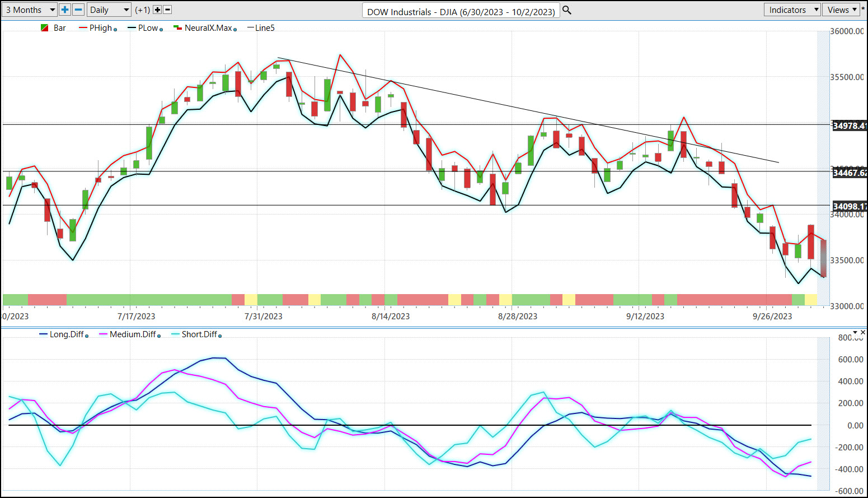Click the Long.Diff legend label
The image size is (868, 498).
click(67, 334)
